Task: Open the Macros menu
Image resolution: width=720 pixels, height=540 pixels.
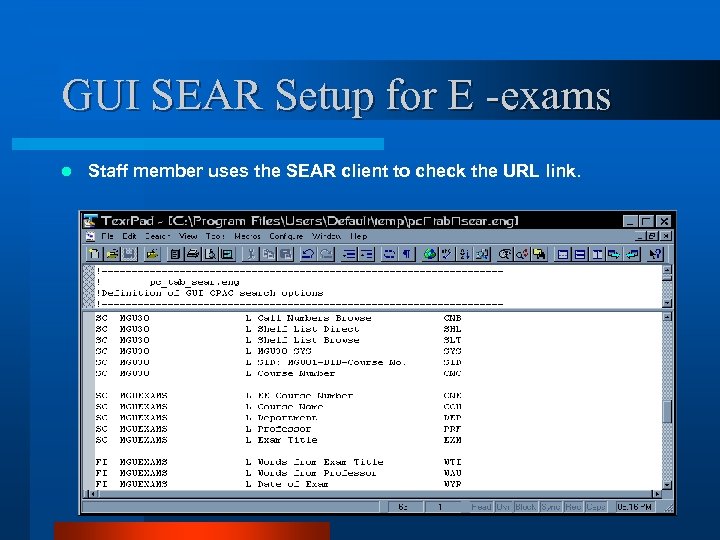Action: [x=248, y=236]
